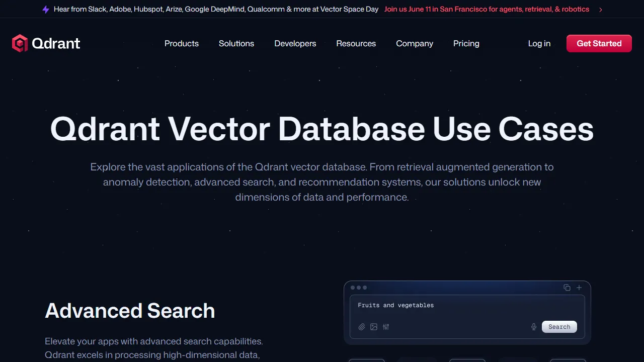Click the microphone icon next to Search
Screen dimensions: 644x362
[x=534, y=327]
